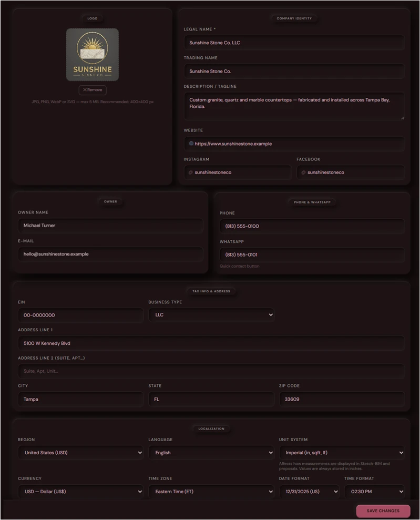The height and width of the screenshot is (520, 420).
Task: Click the TAX INFO & ADDRESS section badge
Action: [211, 291]
